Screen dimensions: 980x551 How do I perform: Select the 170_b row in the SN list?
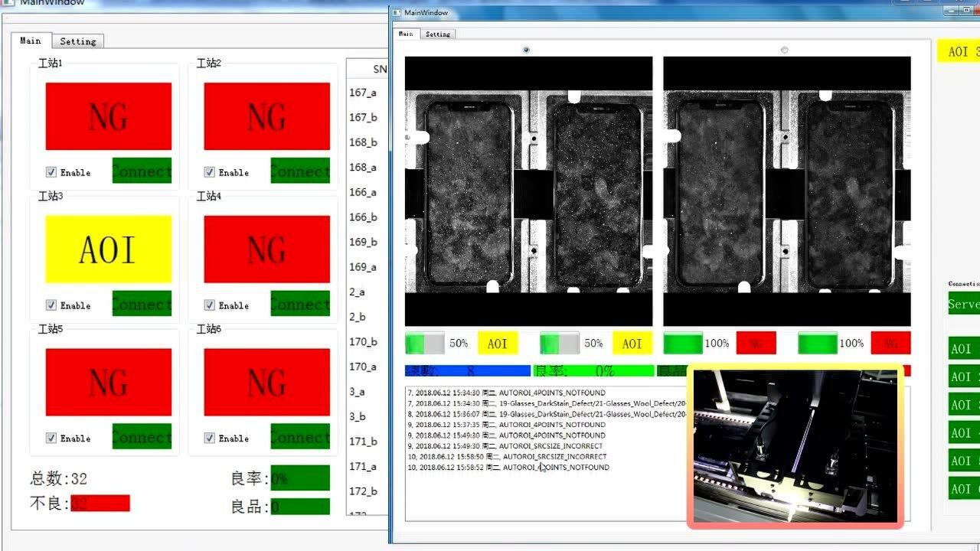click(x=363, y=342)
